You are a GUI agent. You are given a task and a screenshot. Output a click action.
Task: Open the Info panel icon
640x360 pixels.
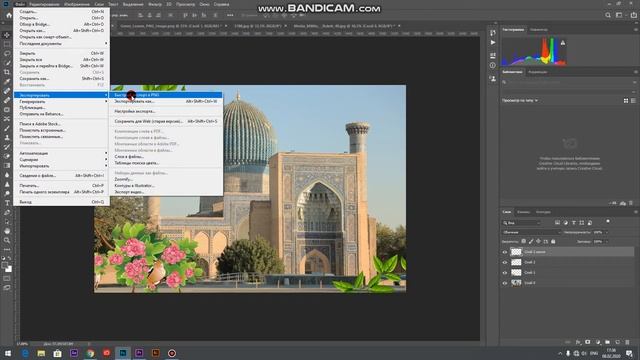coord(493,65)
